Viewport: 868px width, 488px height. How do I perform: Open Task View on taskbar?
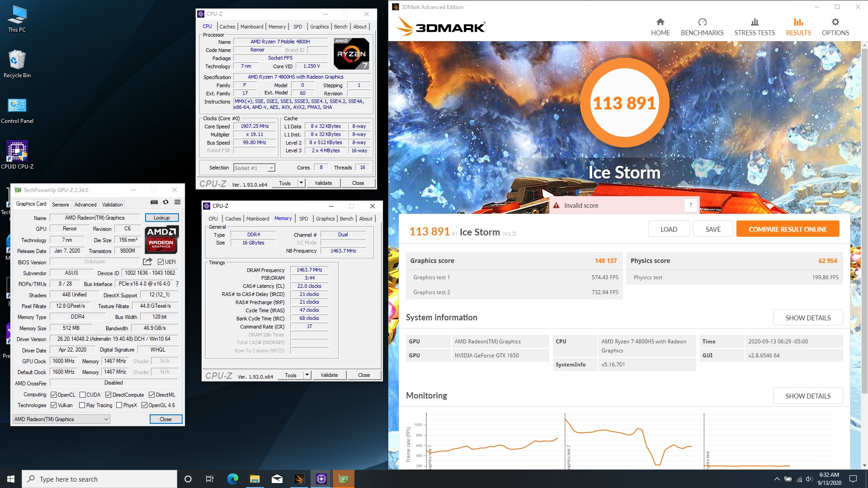(210, 479)
